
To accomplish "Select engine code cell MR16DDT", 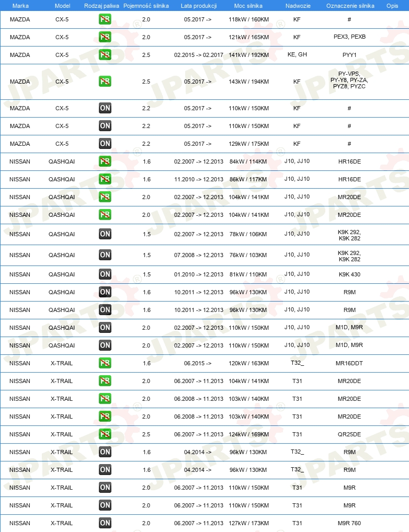I will tap(349, 363).
